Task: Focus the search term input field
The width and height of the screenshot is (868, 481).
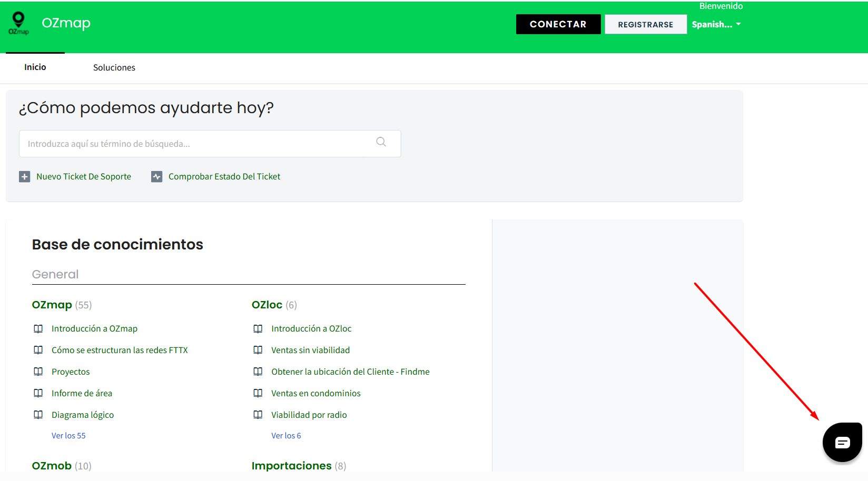Action: point(210,144)
